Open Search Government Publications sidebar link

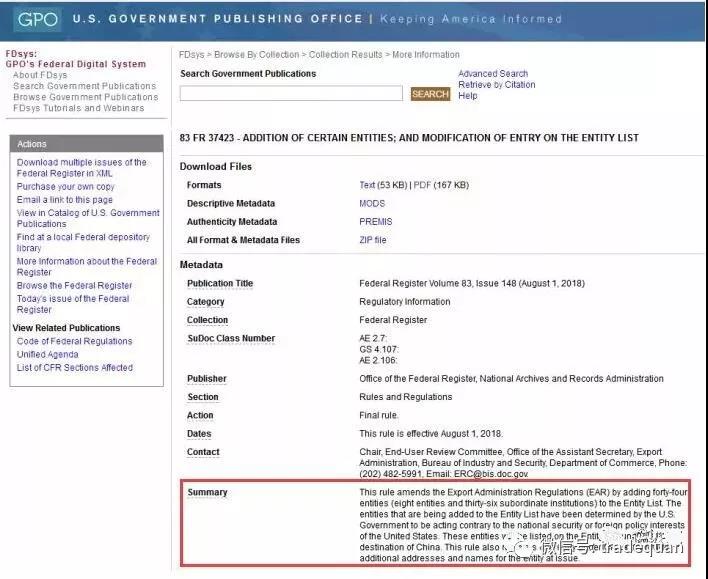[84, 86]
